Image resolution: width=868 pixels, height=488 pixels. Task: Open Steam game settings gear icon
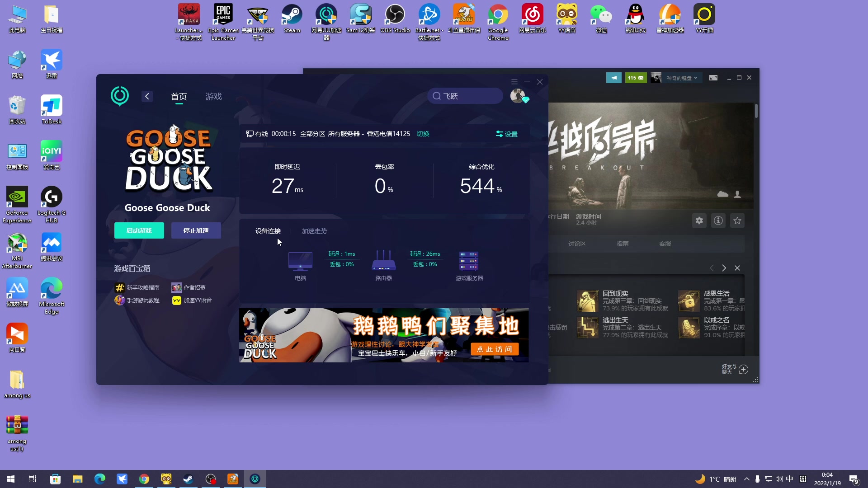point(699,221)
